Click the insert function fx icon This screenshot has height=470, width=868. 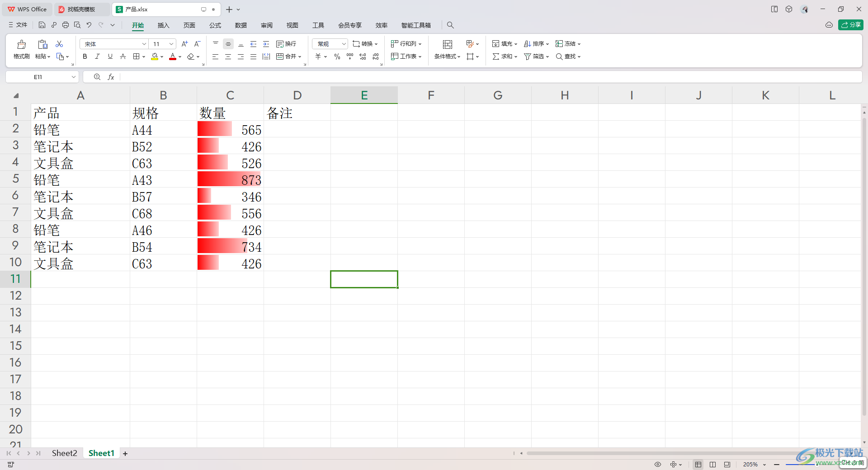pyautogui.click(x=111, y=77)
